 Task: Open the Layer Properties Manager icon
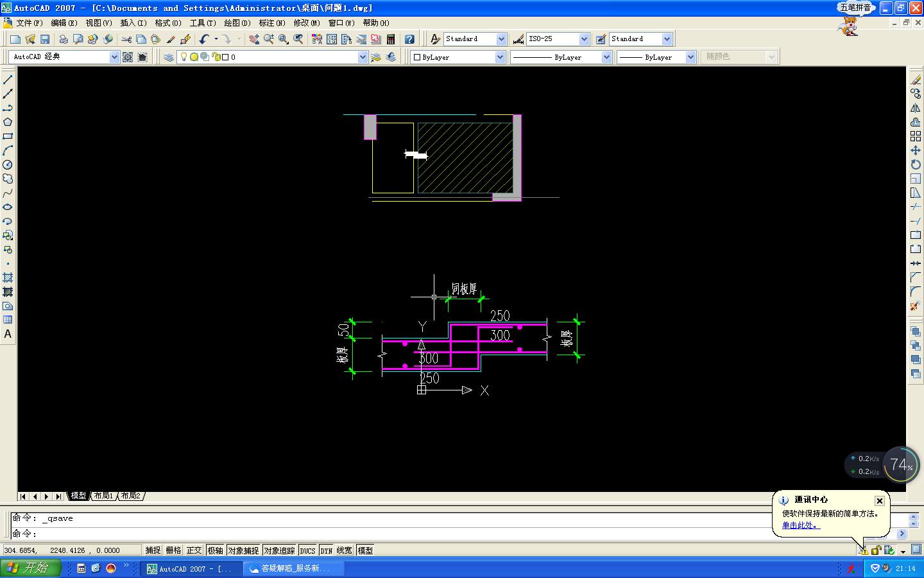click(169, 57)
